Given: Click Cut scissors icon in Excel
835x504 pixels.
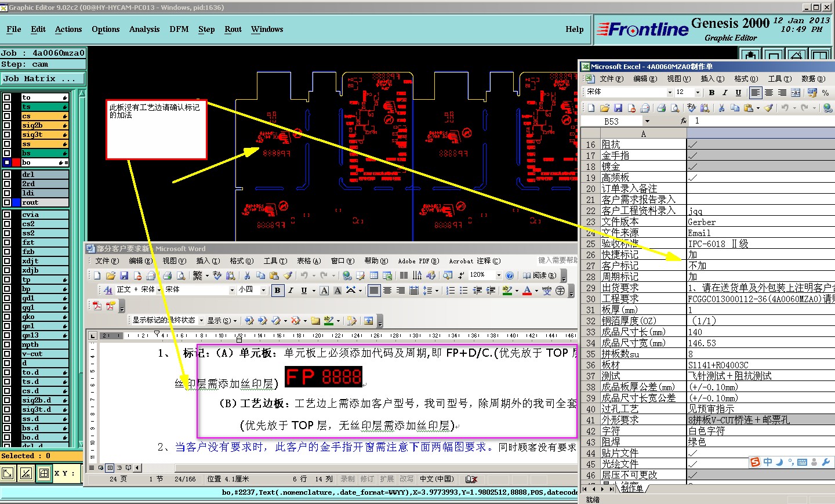Looking at the screenshot, I should click(x=721, y=108).
